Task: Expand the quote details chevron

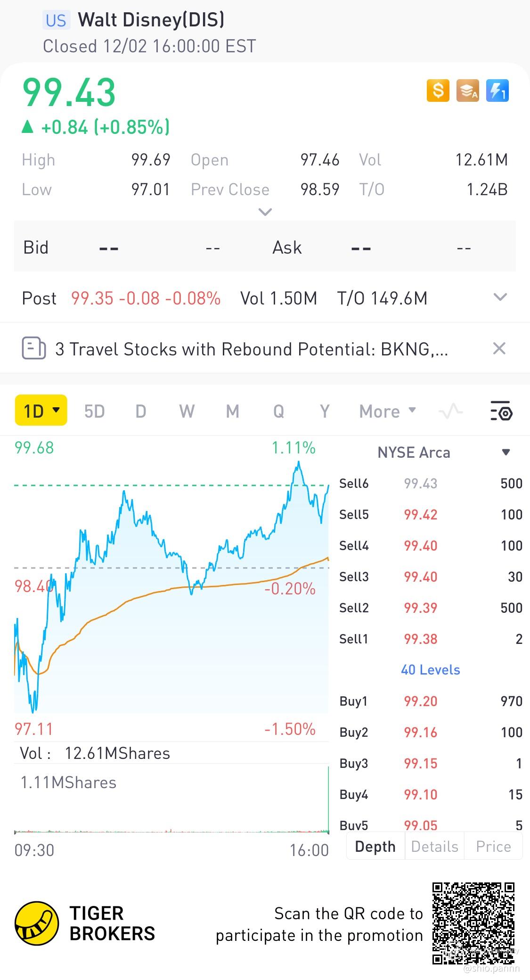Action: [265, 212]
